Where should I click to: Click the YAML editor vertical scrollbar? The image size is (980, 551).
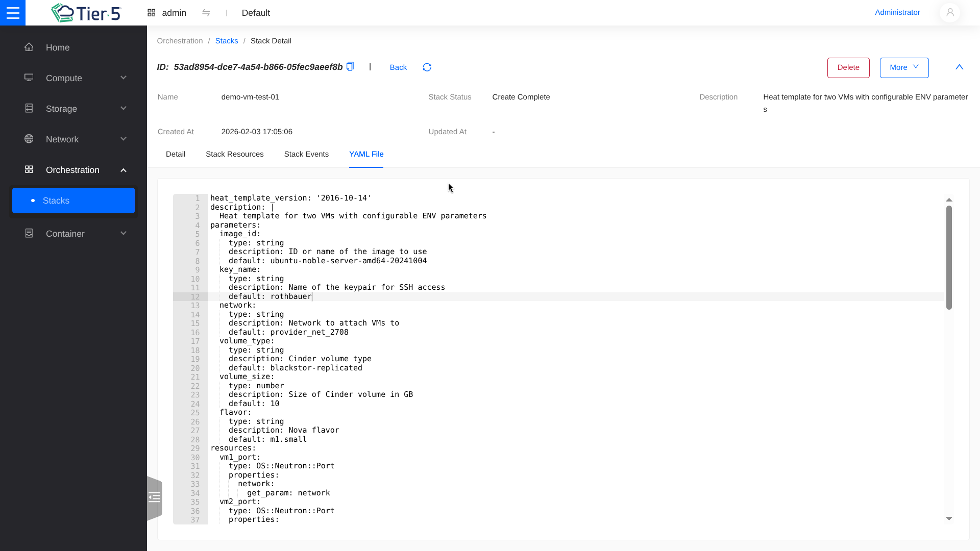click(x=949, y=258)
